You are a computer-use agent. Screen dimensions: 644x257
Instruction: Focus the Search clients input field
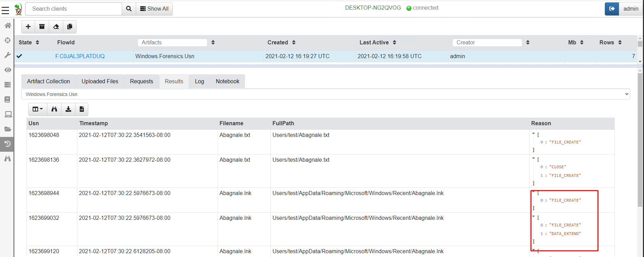pyautogui.click(x=74, y=9)
